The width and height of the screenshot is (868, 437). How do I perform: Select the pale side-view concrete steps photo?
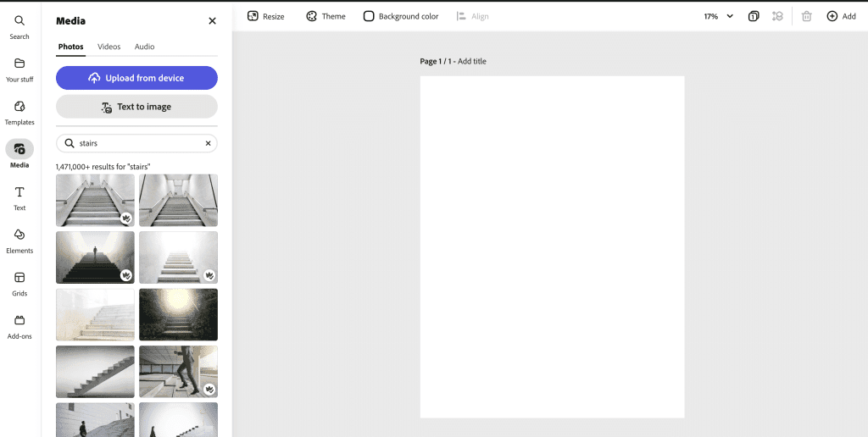pyautogui.click(x=95, y=314)
